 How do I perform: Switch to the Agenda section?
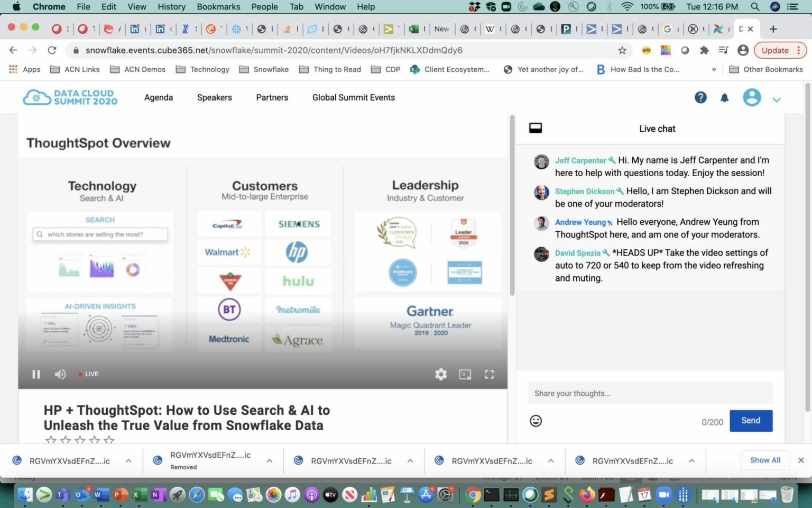[158, 97]
